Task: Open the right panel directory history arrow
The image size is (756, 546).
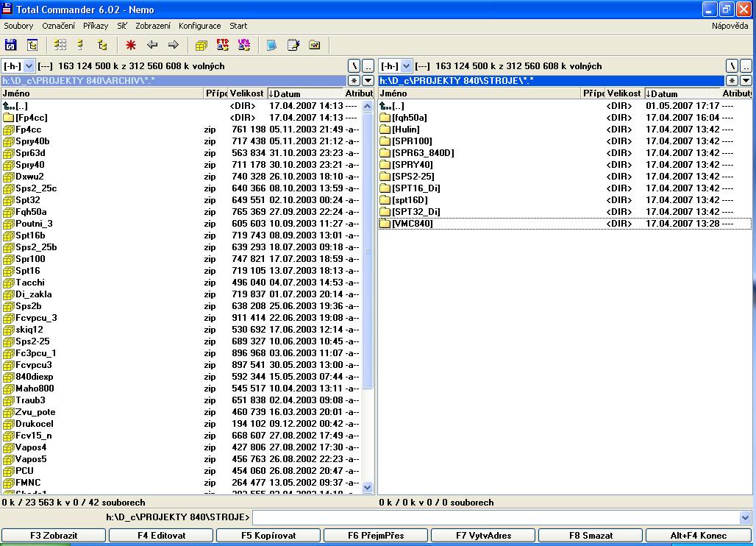Action: pyautogui.click(x=746, y=81)
